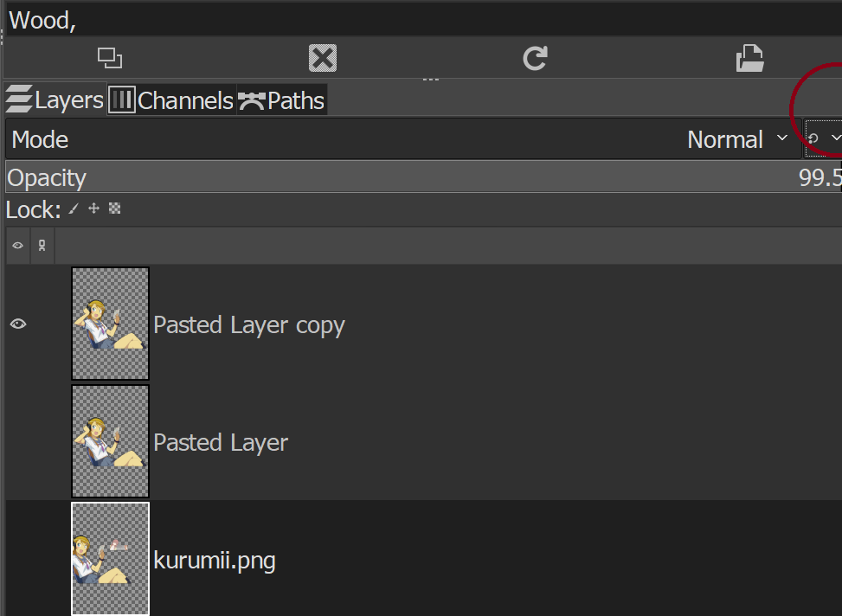The height and width of the screenshot is (616, 842).
Task: Click the open pattern as image icon
Action: 749,58
